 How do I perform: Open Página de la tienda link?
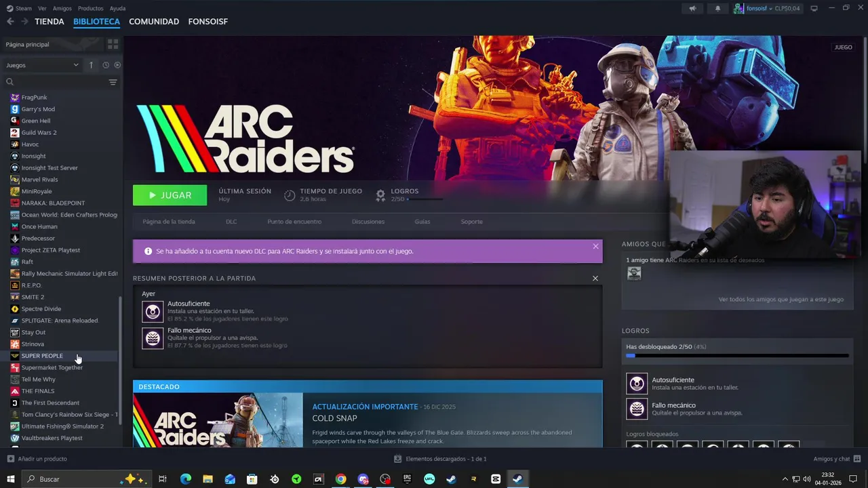(169, 222)
